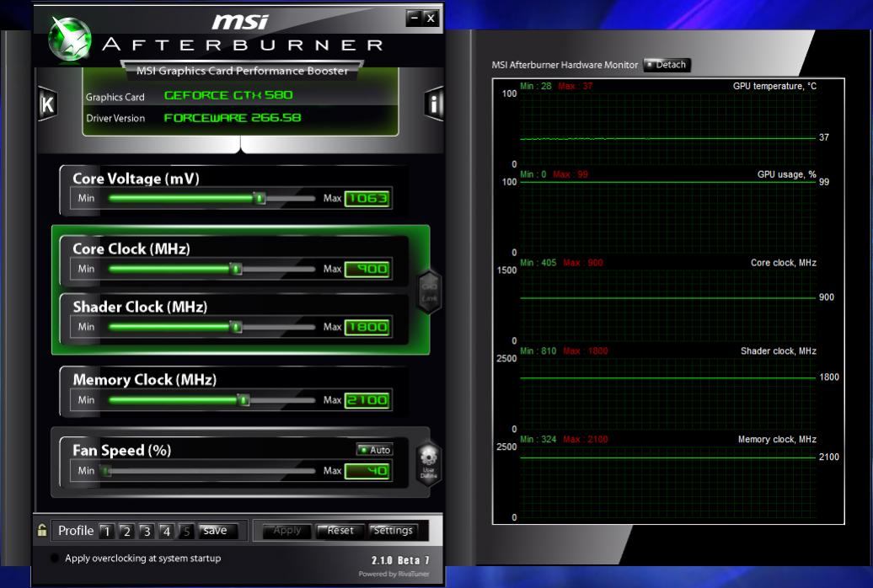Open the information i side button
The image size is (873, 588).
(434, 104)
